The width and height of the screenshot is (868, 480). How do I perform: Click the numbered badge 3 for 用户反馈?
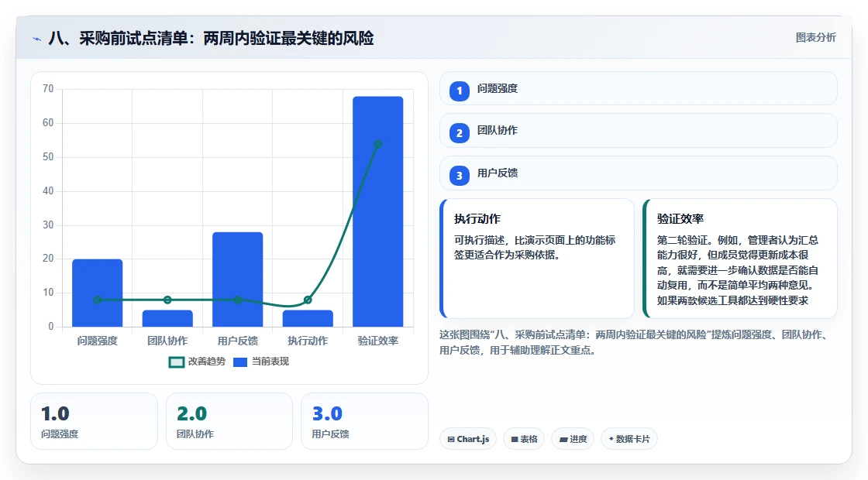pos(459,175)
